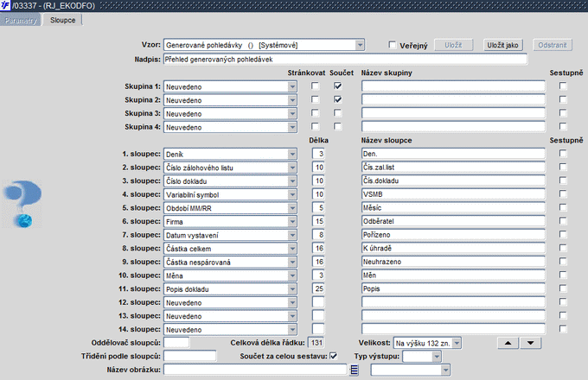
Task: Click the Nadpis text field
Action: [345, 59]
